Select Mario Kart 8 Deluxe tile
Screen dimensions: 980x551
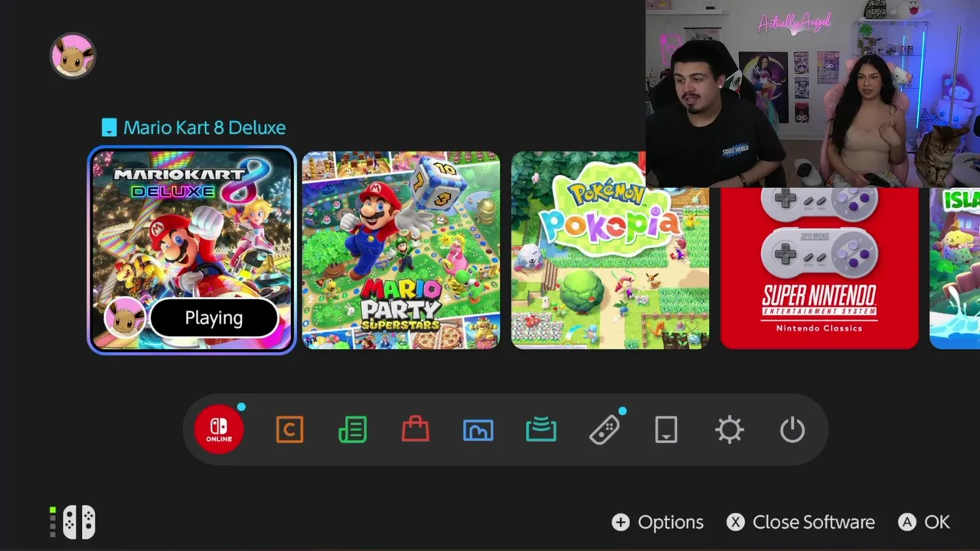pos(191,250)
